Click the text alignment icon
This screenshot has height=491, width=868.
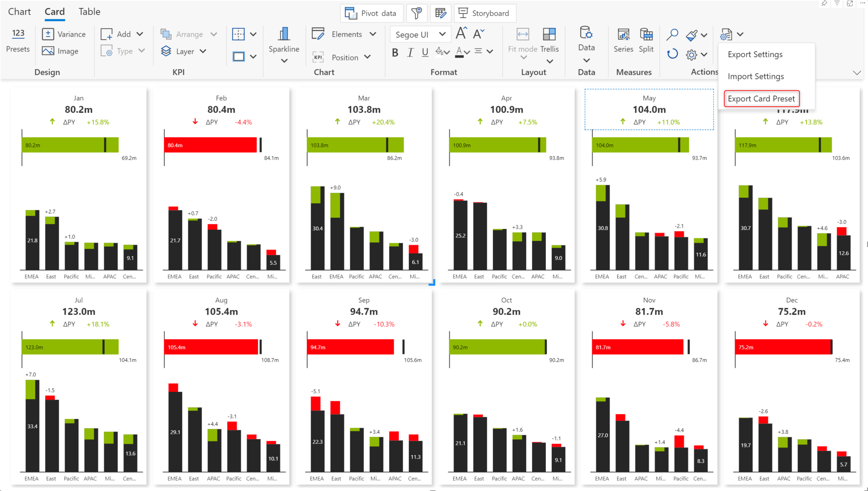click(x=478, y=51)
